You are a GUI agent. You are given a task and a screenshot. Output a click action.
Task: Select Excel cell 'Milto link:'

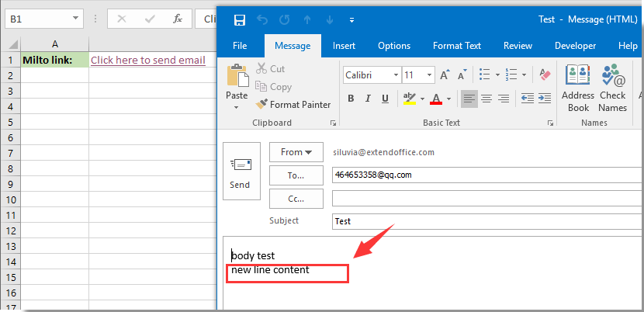tap(54, 60)
